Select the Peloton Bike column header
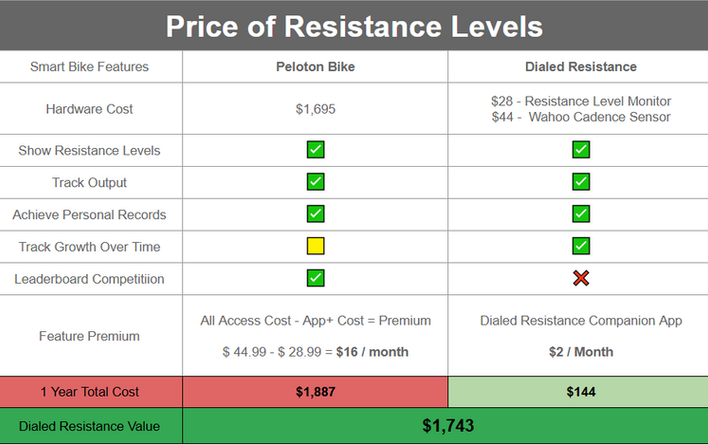 tap(315, 67)
